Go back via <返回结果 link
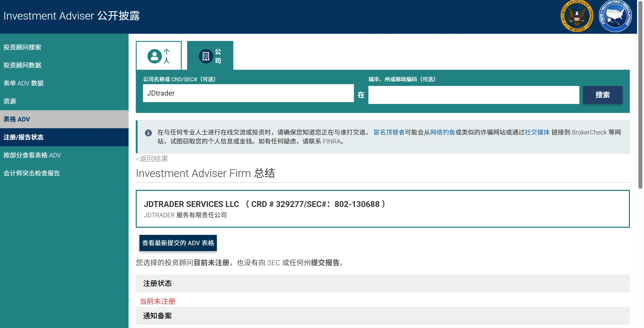 pos(152,159)
